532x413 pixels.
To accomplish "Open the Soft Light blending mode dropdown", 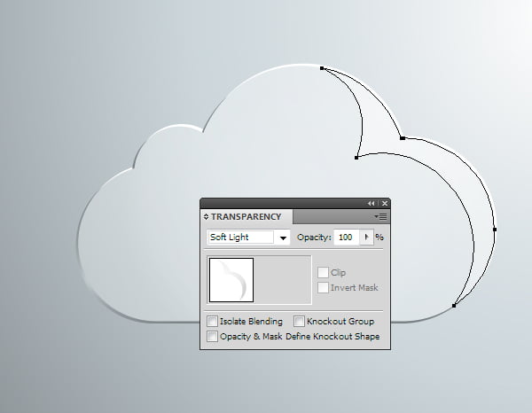I will click(248, 237).
